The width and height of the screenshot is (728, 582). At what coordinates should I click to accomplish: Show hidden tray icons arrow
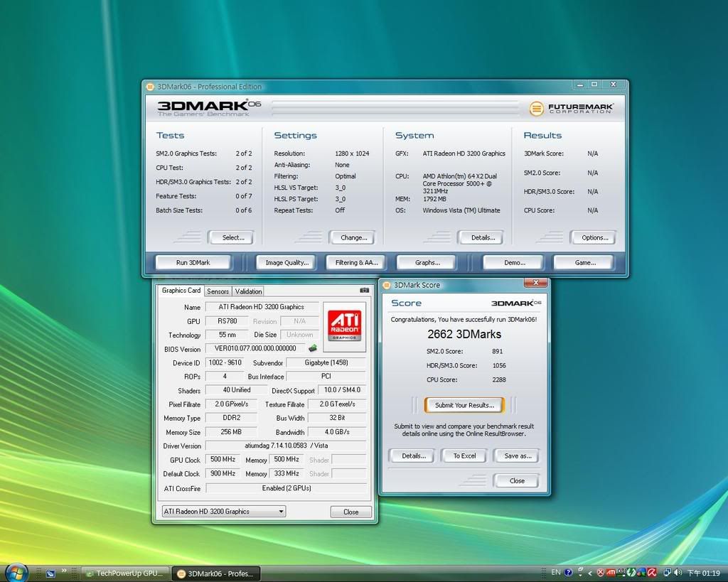pyautogui.click(x=590, y=573)
